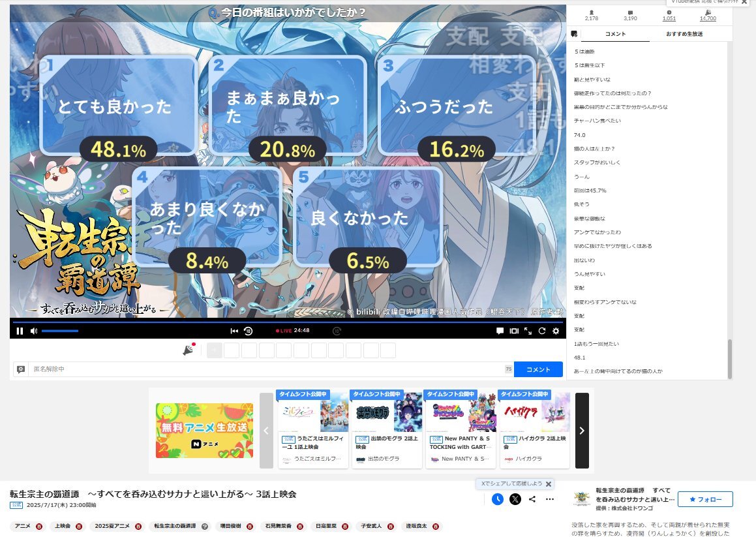This screenshot has width=756, height=537.
Task: Open encyclopedia icon beside 上映会 tag
Action: click(79, 527)
